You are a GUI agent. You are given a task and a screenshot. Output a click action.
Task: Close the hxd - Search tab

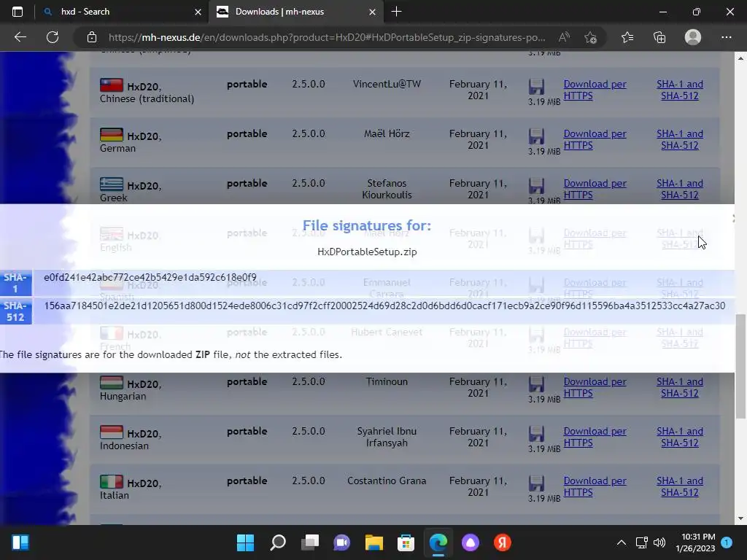click(198, 12)
